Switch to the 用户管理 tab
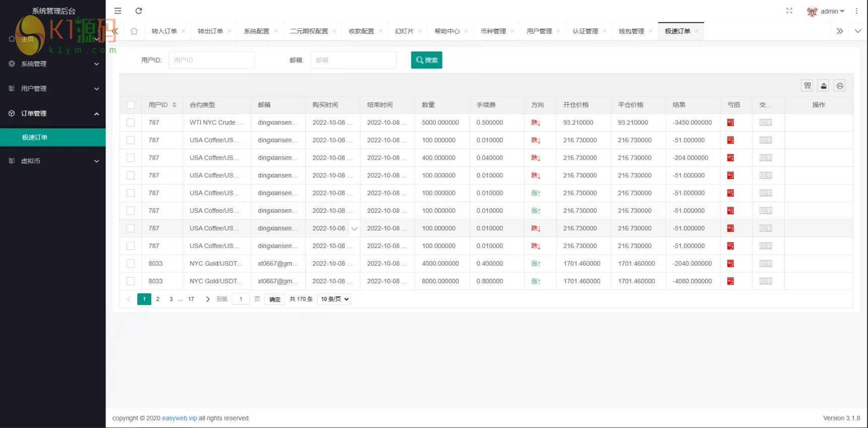The width and height of the screenshot is (868, 428). click(x=539, y=31)
